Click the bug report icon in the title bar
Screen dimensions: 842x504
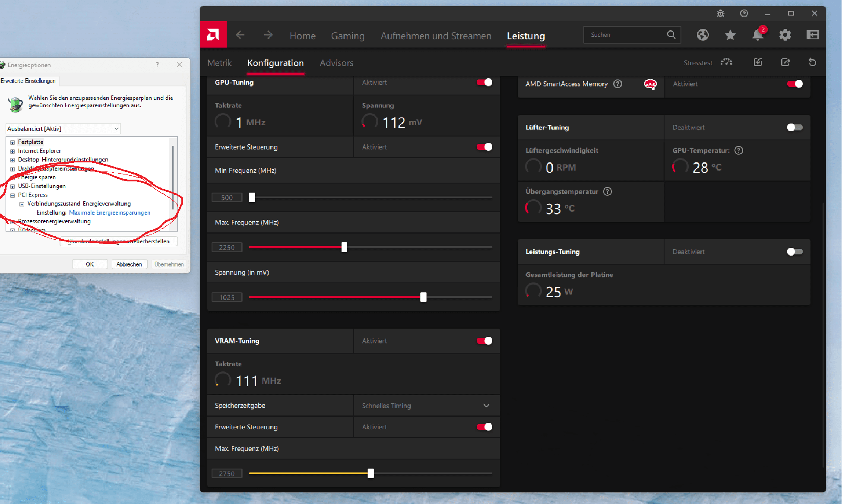[721, 13]
